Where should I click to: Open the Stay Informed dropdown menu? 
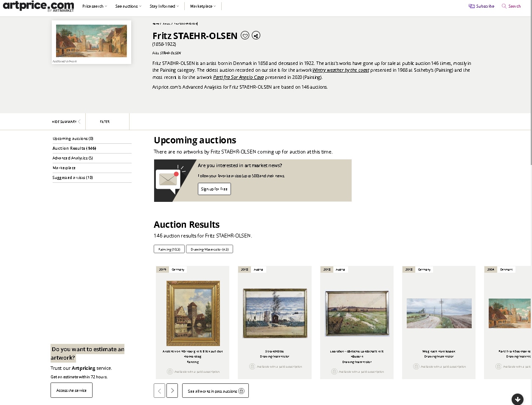(x=164, y=6)
